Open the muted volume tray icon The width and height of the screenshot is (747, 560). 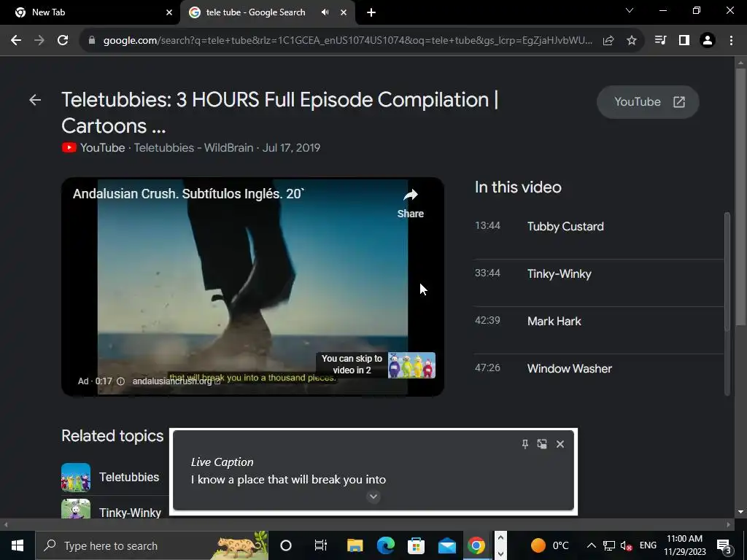coord(626,546)
